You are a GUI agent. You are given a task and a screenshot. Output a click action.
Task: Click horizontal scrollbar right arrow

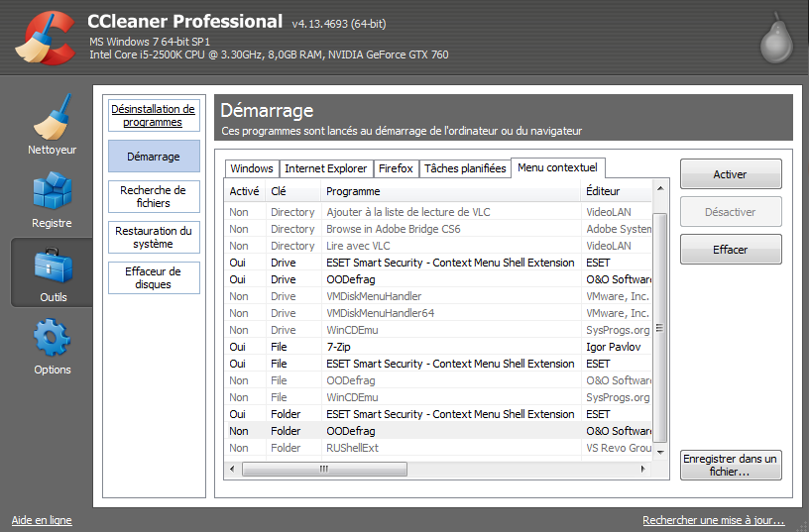[x=642, y=470]
